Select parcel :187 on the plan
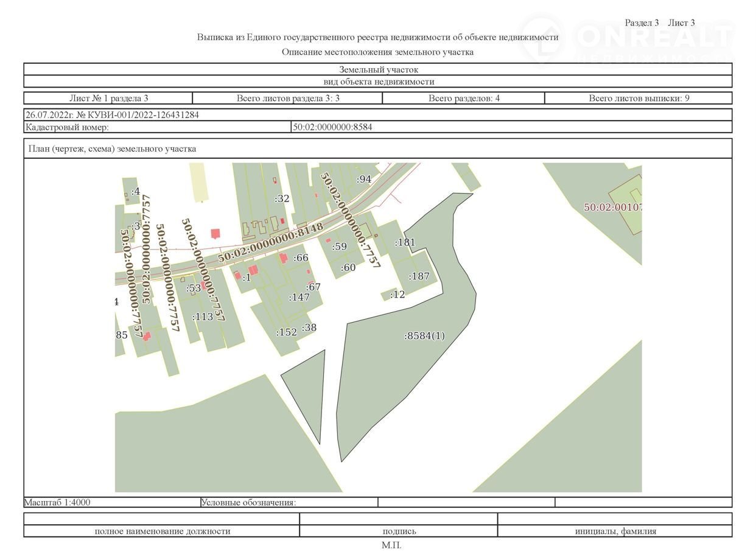 (x=419, y=276)
